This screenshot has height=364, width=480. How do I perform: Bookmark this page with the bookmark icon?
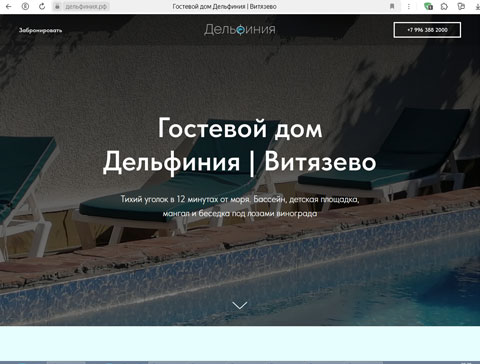392,6
